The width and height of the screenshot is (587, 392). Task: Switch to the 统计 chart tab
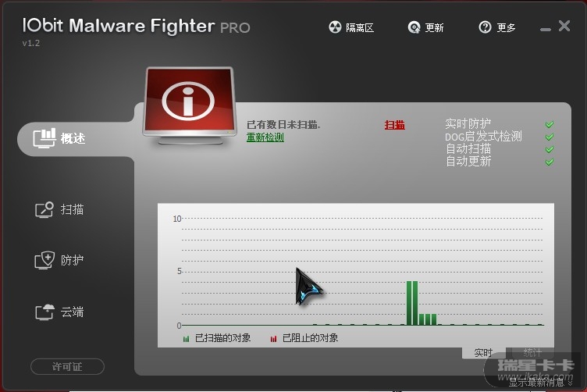coord(532,353)
